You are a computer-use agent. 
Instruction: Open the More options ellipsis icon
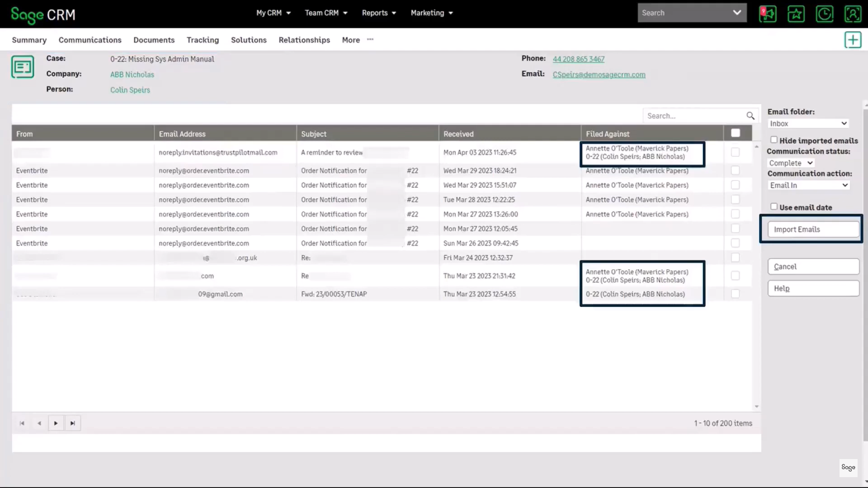click(370, 40)
